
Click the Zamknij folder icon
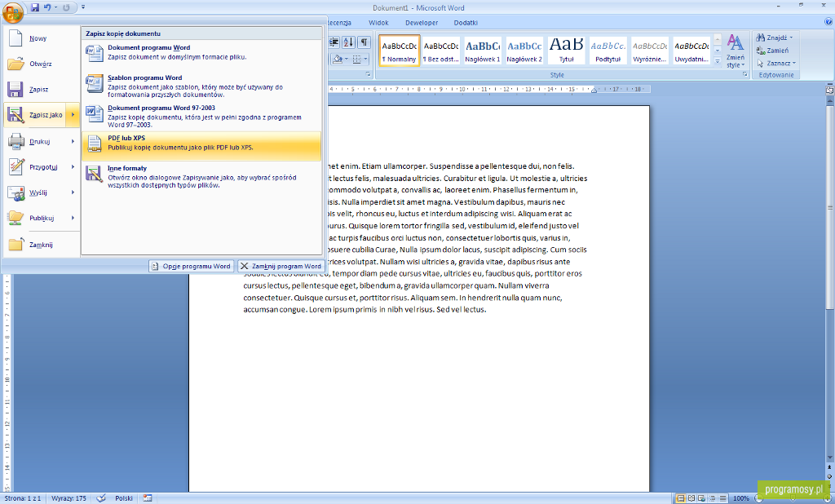(16, 244)
